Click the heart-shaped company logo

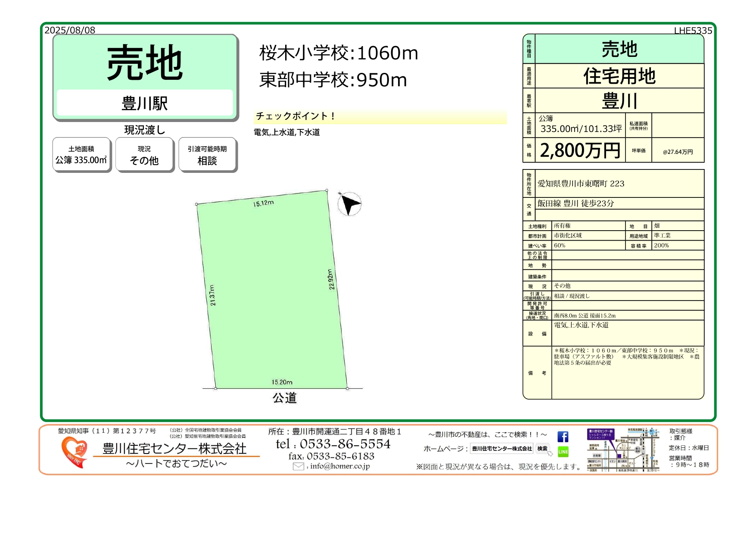tap(74, 451)
